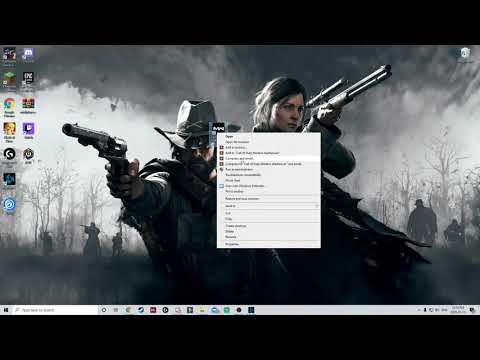Viewport: 480px width, 360px height.
Task: Open Properties from the context menu
Action: click(x=269, y=244)
